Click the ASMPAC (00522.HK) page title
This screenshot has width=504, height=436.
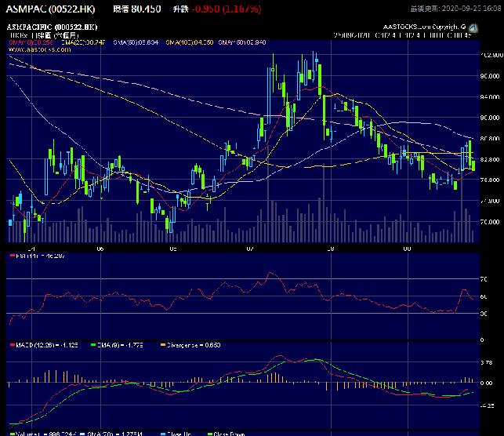[x=50, y=9]
